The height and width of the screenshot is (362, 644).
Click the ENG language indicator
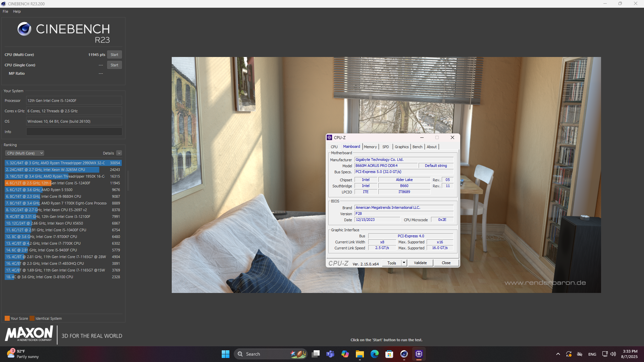[592, 354]
